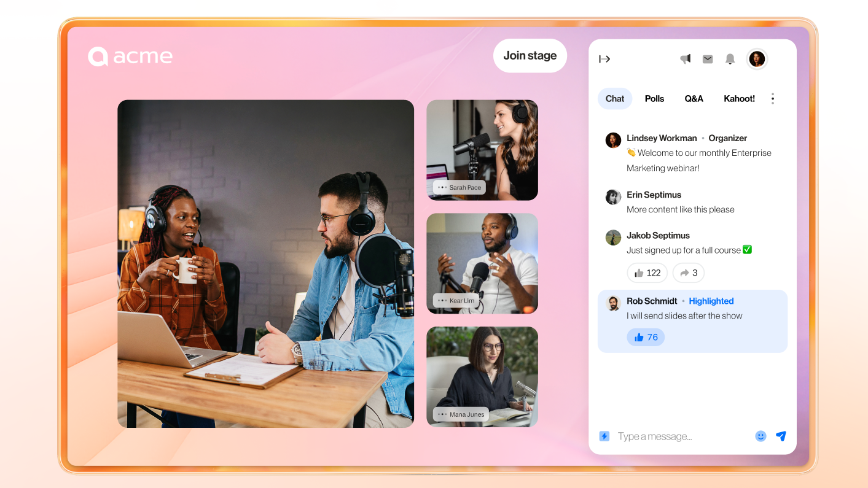Image resolution: width=868 pixels, height=488 pixels.
Task: Click the share count on Jakob's message
Action: [x=688, y=273]
